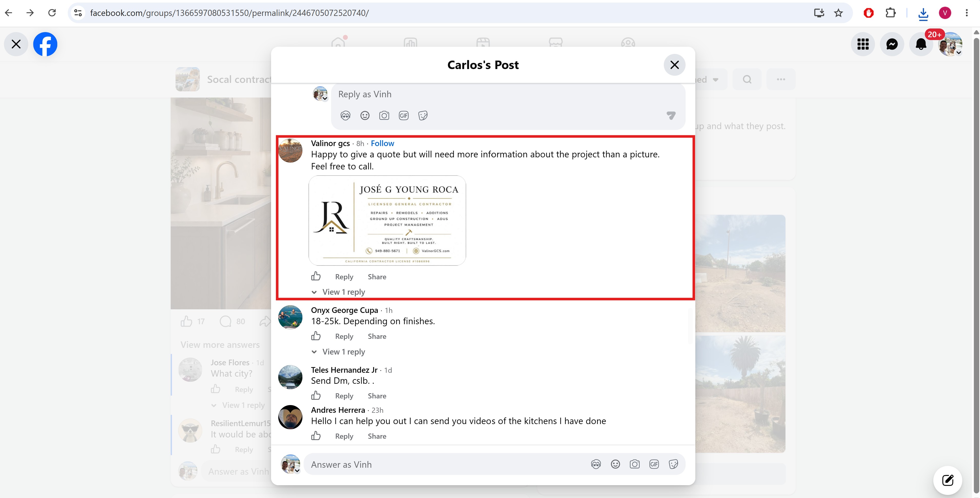Open the notifications bell
The height and width of the screenshot is (498, 980).
click(x=921, y=44)
